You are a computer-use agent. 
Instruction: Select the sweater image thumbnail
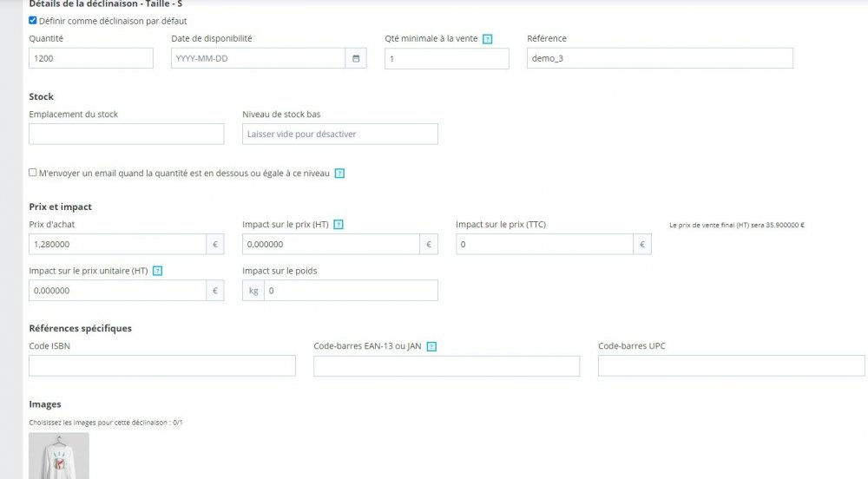point(59,456)
